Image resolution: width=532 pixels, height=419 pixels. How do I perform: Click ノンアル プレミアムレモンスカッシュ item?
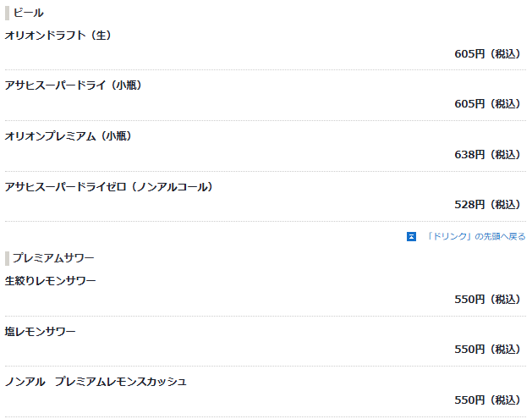click(x=96, y=382)
